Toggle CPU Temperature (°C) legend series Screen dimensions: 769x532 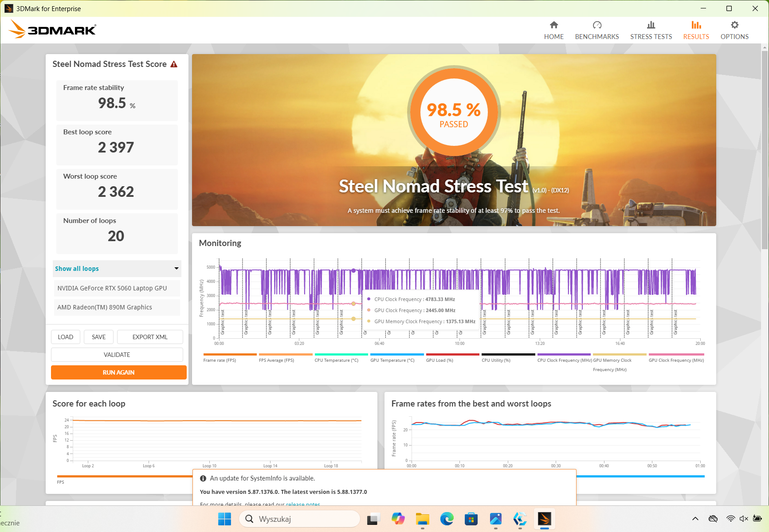pyautogui.click(x=341, y=358)
